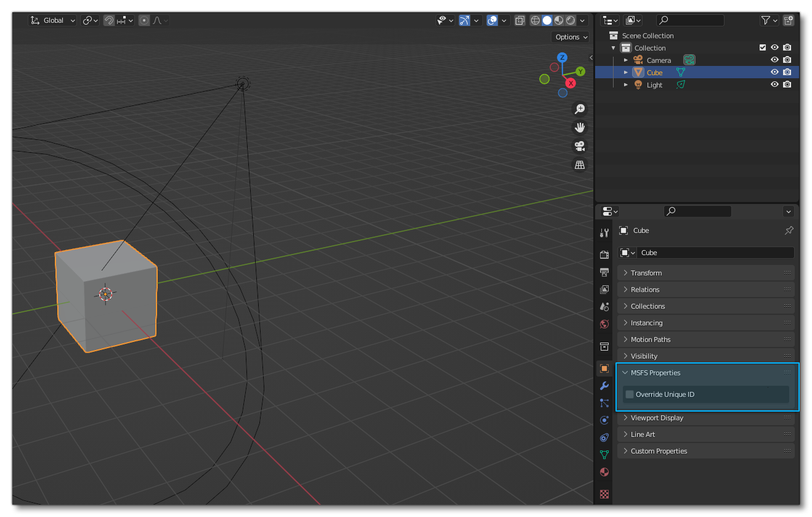The height and width of the screenshot is (517, 812).
Task: Click the Y axis on navigation gizmo
Action: (580, 71)
